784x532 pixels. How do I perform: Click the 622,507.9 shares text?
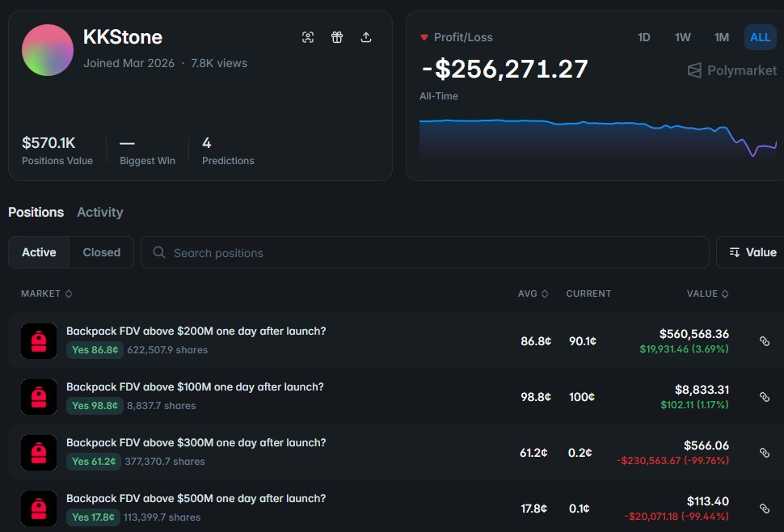point(167,350)
